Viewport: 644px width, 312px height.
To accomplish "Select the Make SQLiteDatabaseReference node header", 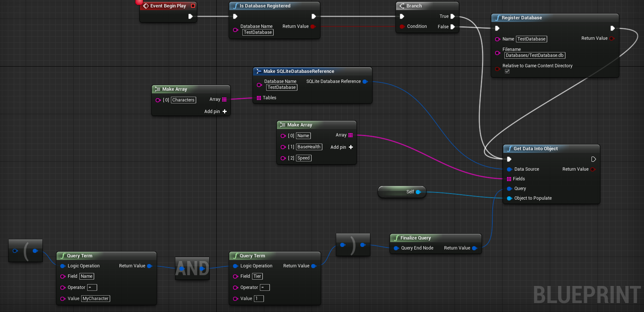I will 313,71.
